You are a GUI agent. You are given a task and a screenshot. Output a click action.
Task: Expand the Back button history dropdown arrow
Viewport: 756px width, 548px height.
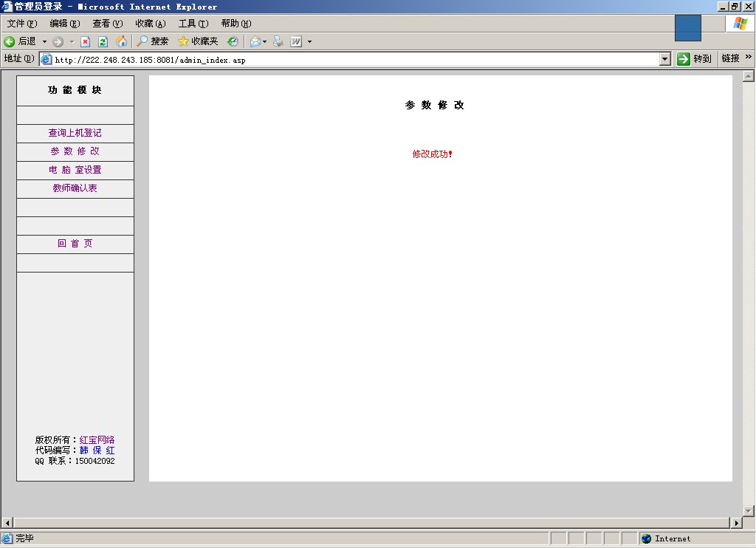point(44,41)
